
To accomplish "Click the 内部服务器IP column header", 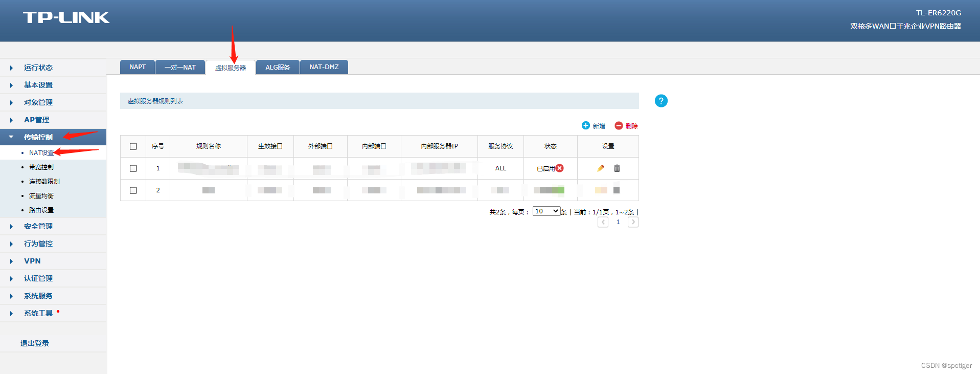I will click(440, 146).
